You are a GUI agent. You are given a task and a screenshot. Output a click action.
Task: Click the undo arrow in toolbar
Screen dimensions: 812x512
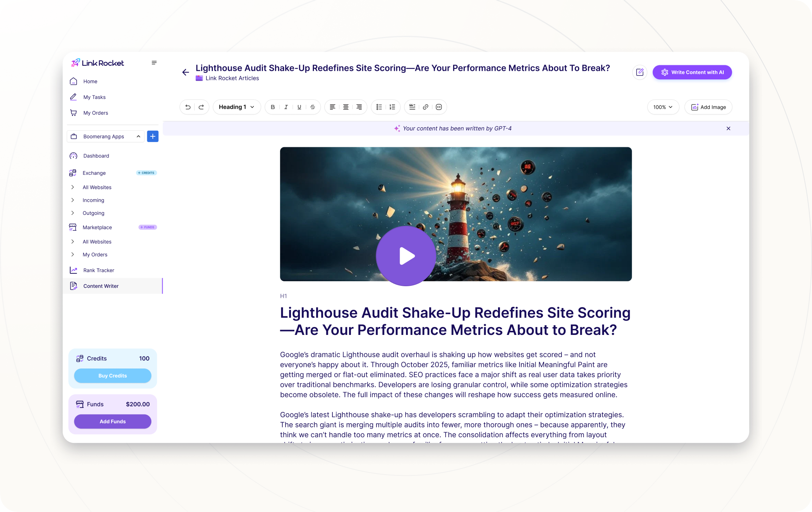pos(188,107)
